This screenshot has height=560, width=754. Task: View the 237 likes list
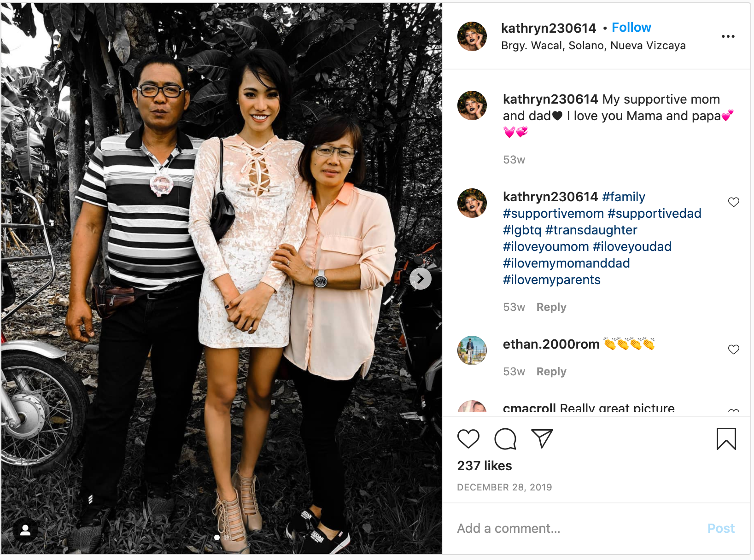point(485,466)
